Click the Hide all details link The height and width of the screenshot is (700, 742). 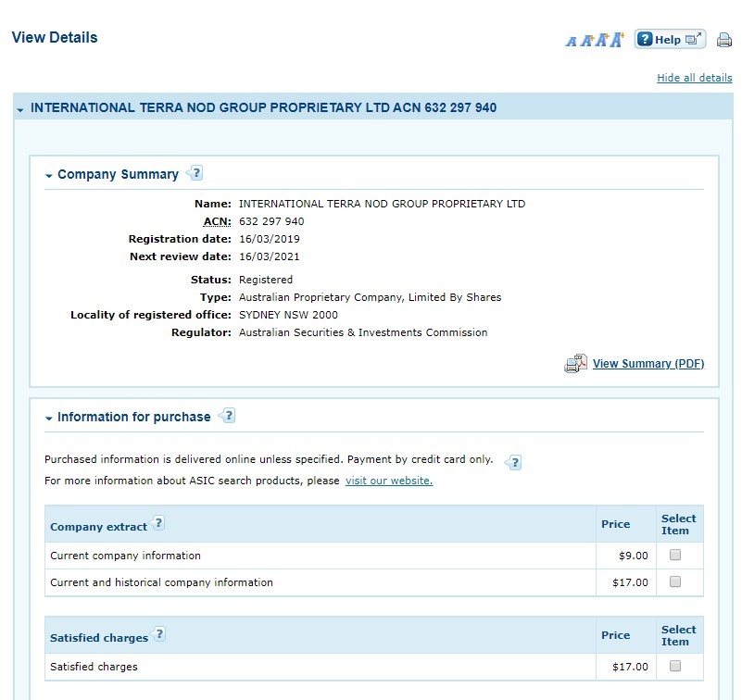click(x=694, y=78)
